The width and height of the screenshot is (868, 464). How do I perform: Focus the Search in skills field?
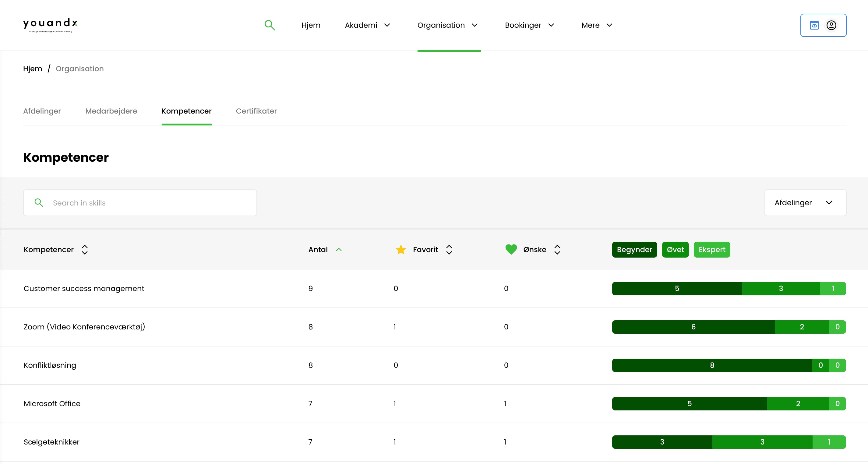tap(140, 202)
